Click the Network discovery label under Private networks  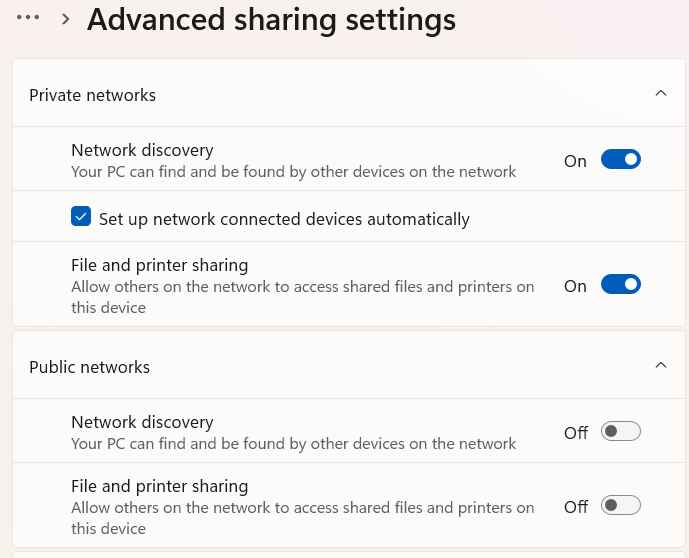click(x=142, y=150)
